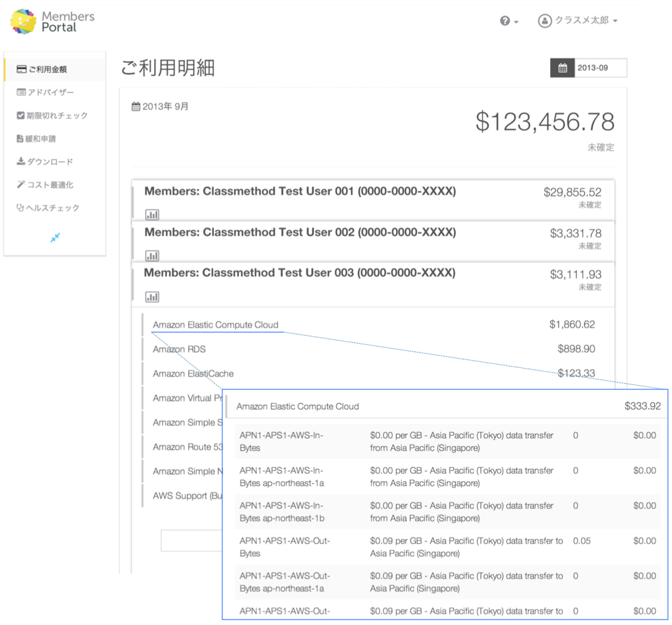Open chart icon for Test User 001
672x625 pixels.
click(152, 215)
